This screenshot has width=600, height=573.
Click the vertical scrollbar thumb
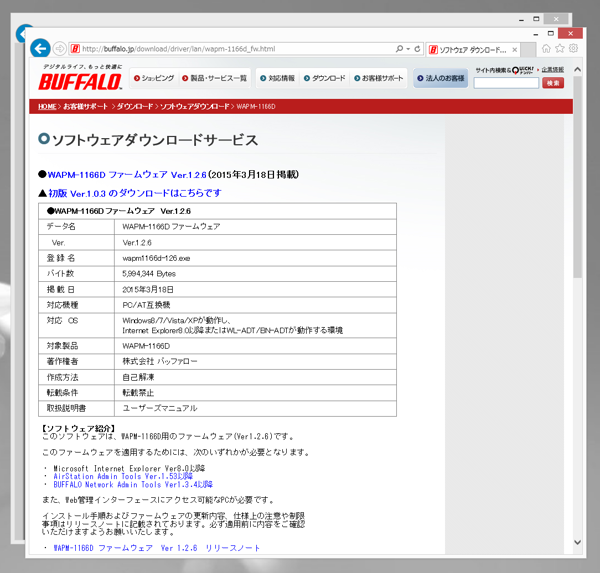[x=577, y=177]
